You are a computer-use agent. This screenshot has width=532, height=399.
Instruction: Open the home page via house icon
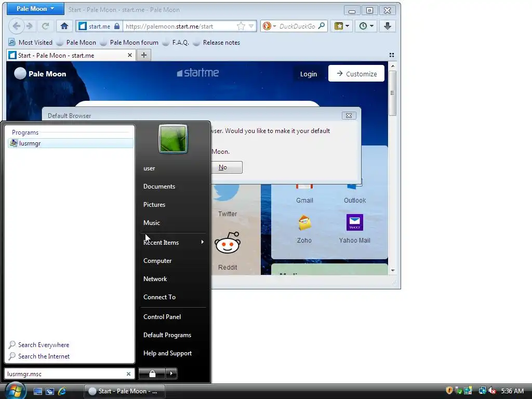pyautogui.click(x=64, y=26)
